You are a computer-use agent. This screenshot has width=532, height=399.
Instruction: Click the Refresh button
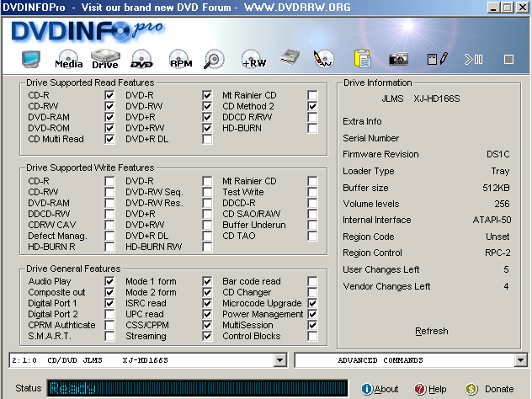(x=432, y=331)
